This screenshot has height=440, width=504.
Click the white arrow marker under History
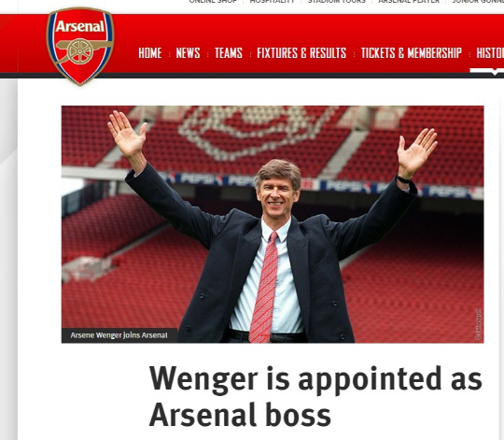pyautogui.click(x=495, y=73)
